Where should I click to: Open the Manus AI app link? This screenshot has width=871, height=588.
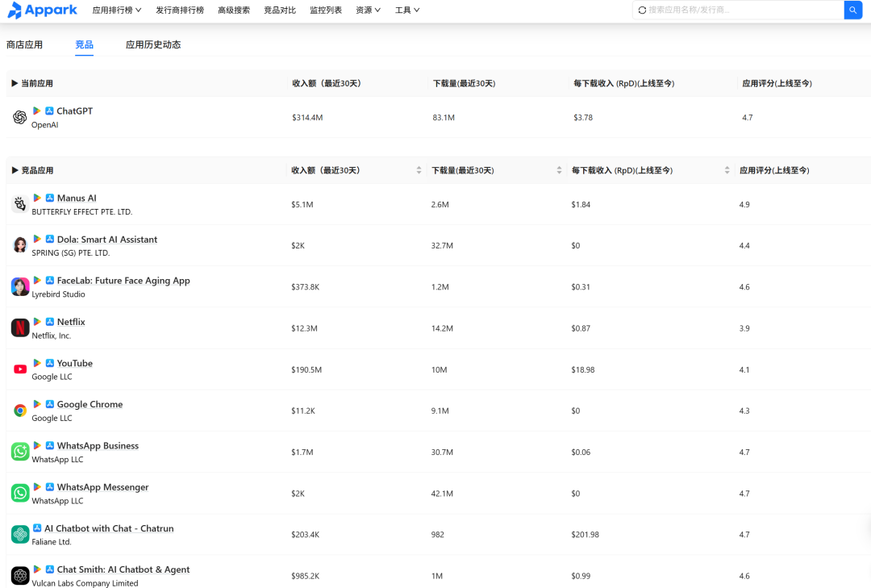(x=77, y=198)
